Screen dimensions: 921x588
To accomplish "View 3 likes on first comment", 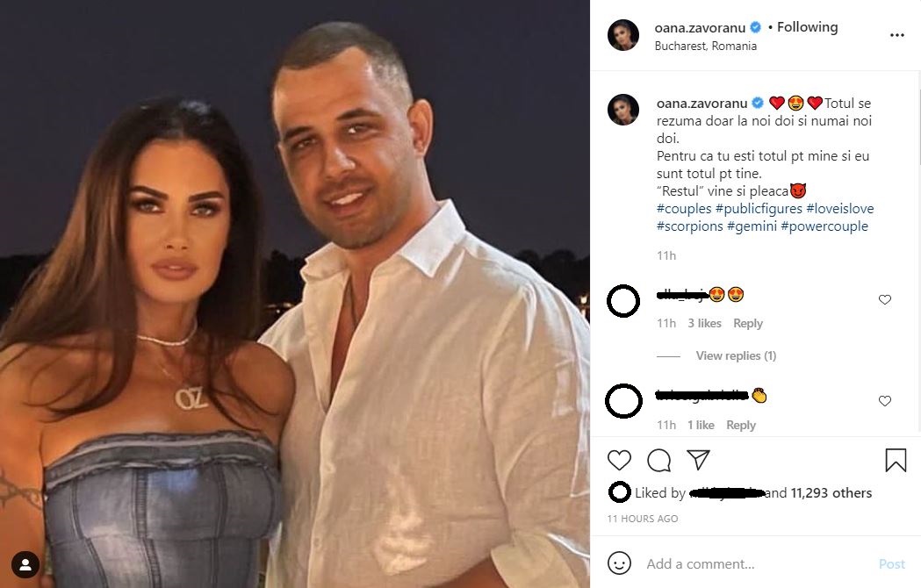I will point(704,323).
